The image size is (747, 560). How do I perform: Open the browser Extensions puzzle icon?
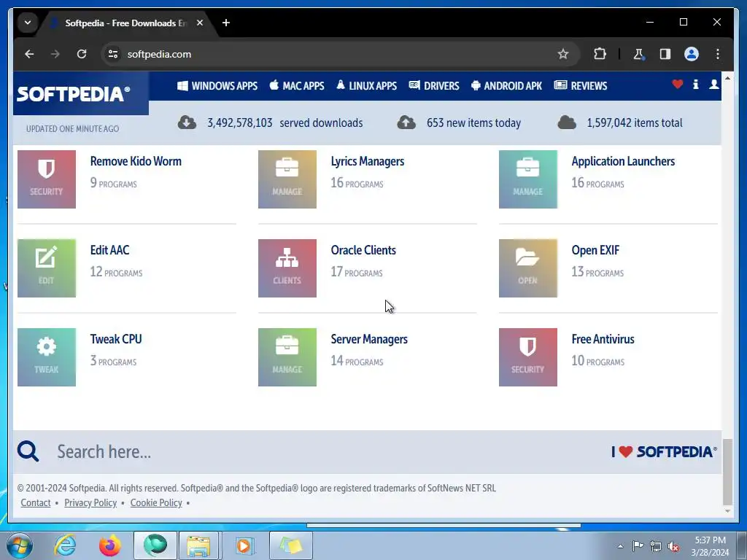click(x=600, y=54)
